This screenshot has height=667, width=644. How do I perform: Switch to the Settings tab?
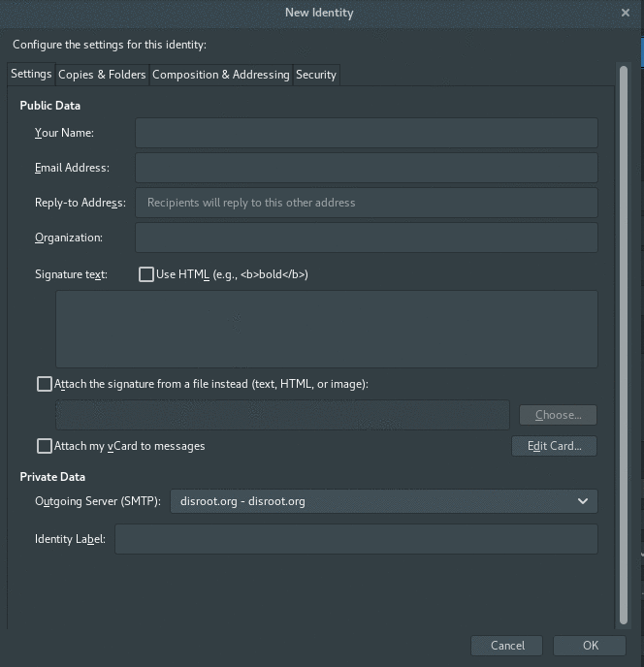31,75
